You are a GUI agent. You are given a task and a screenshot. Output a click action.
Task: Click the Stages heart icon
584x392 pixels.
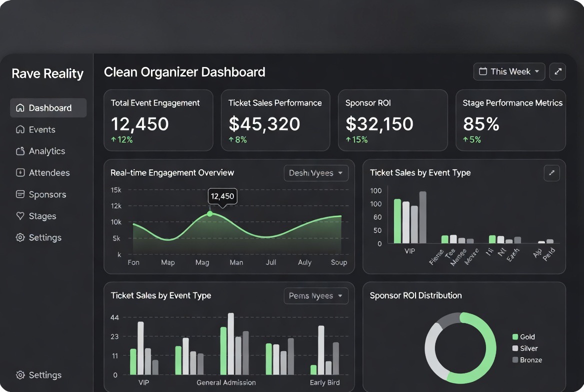pyautogui.click(x=20, y=215)
